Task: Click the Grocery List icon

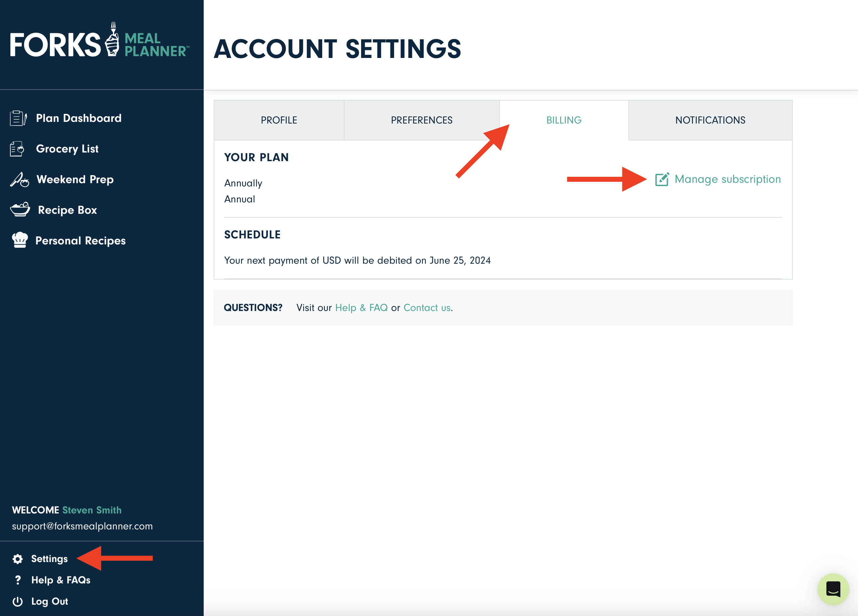Action: click(x=17, y=149)
